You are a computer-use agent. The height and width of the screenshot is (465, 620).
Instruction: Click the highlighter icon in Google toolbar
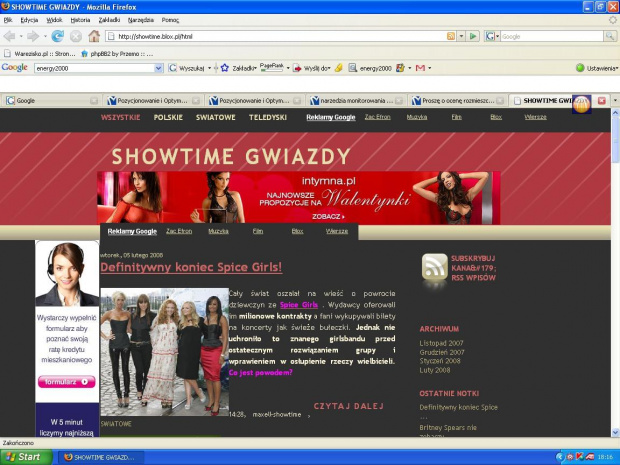[x=338, y=68]
